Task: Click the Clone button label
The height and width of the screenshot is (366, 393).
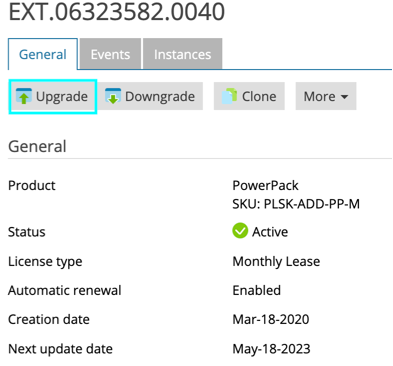Action: (x=259, y=97)
